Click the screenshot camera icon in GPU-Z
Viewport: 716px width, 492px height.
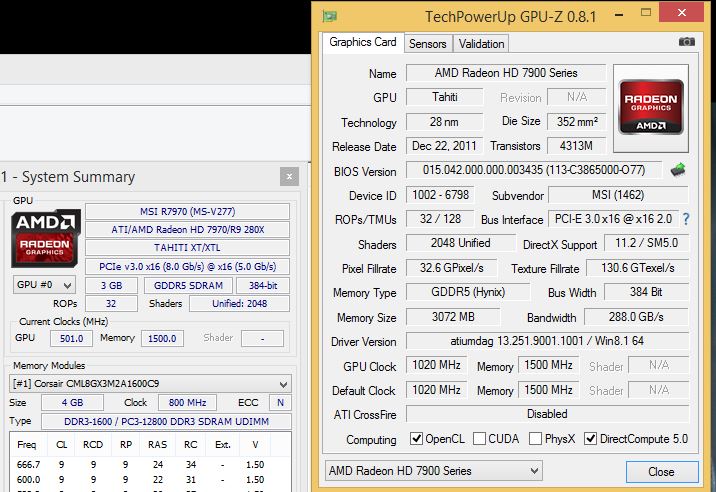coord(686,42)
